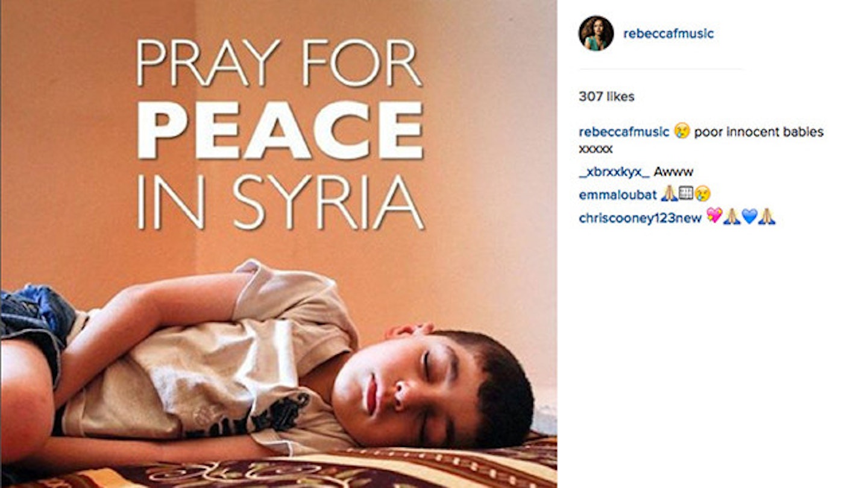Image resolution: width=868 pixels, height=488 pixels.
Task: Click the crying face emoji in rebeccafmusic's caption
Action: (682, 131)
